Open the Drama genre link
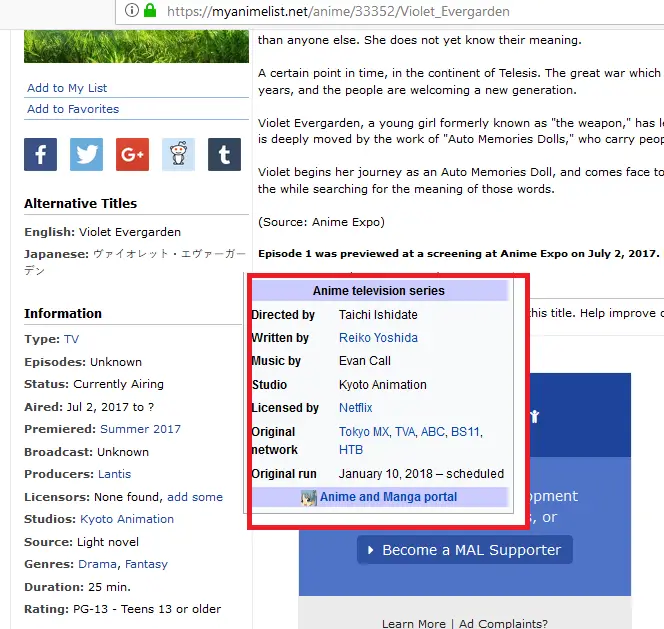The width and height of the screenshot is (664, 629). [x=97, y=564]
